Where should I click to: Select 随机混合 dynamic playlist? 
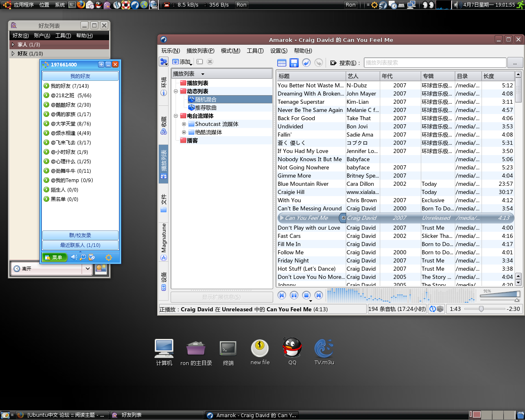(x=205, y=99)
